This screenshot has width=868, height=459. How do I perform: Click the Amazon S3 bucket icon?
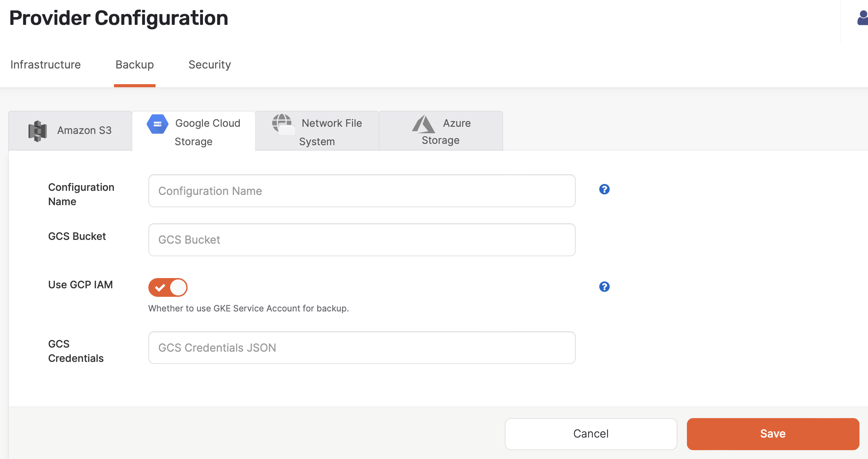click(x=38, y=130)
